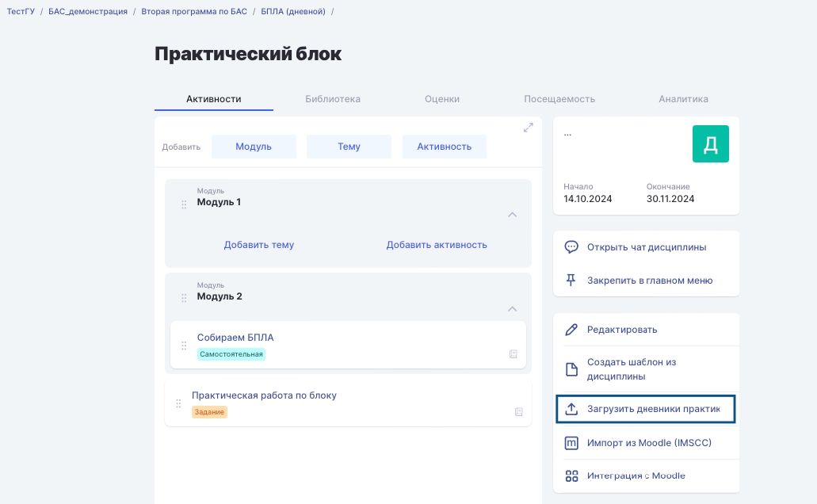Click the drag handle of Модуль 1
817x504 pixels.
click(184, 204)
